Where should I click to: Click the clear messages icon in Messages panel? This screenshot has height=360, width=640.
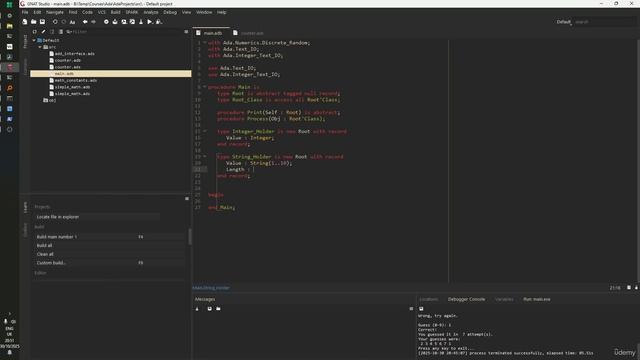[x=197, y=309]
